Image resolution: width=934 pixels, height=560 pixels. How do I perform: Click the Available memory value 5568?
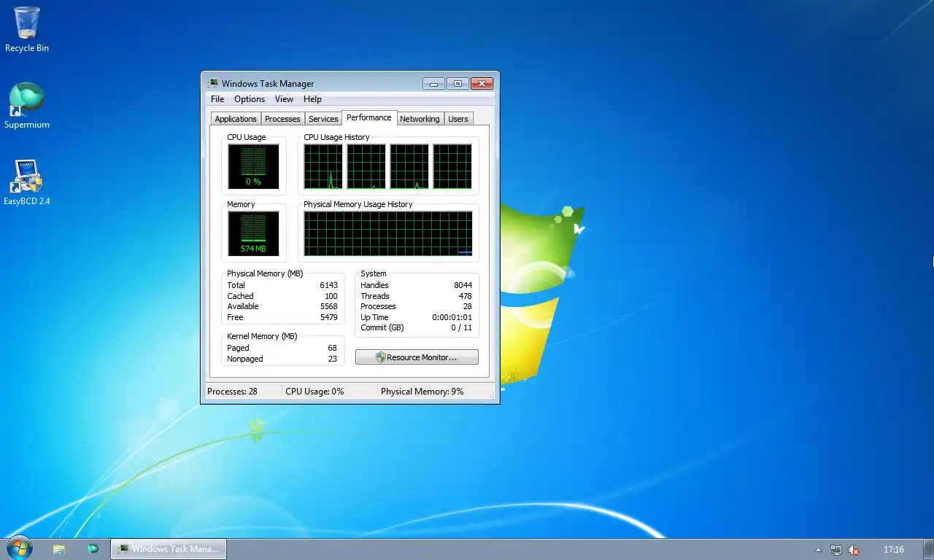328,306
